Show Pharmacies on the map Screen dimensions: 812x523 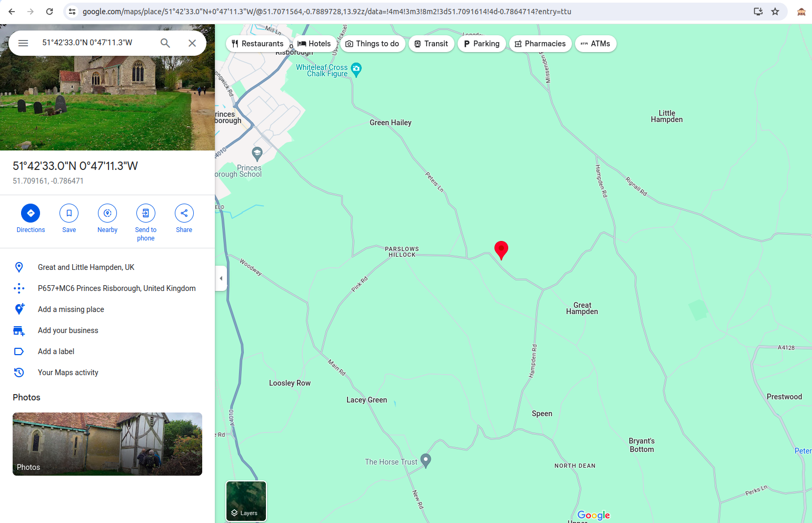coord(540,44)
